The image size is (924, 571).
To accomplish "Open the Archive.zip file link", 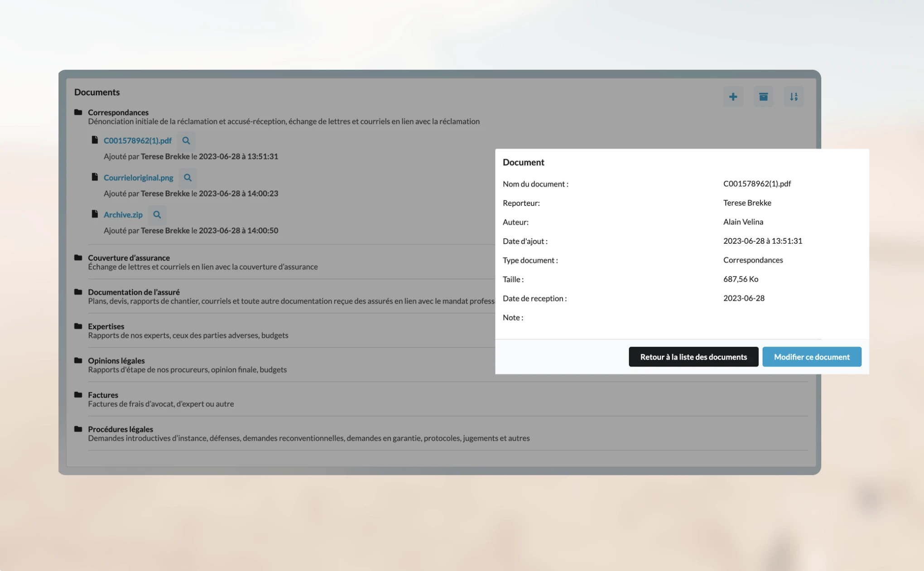I will 123,215.
